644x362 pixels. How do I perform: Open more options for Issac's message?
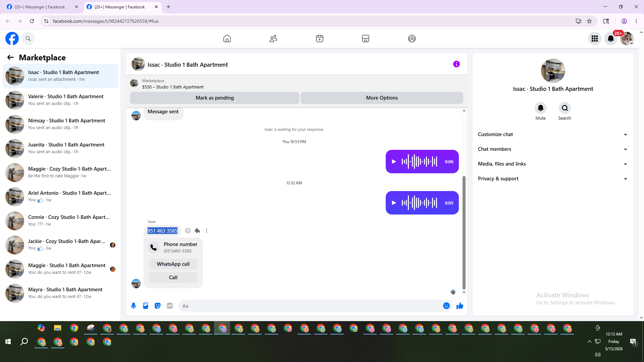coord(207,231)
